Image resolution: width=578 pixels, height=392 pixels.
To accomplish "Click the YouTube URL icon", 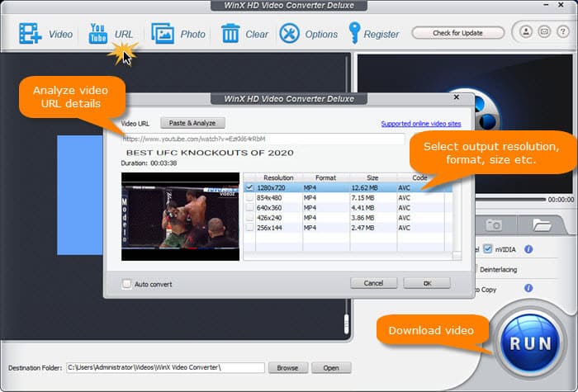I will pyautogui.click(x=98, y=34).
